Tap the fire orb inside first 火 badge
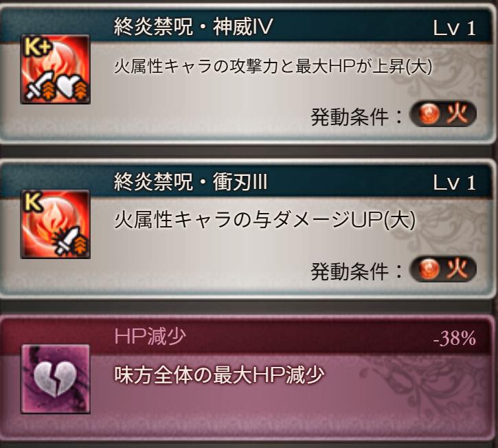 point(429,113)
